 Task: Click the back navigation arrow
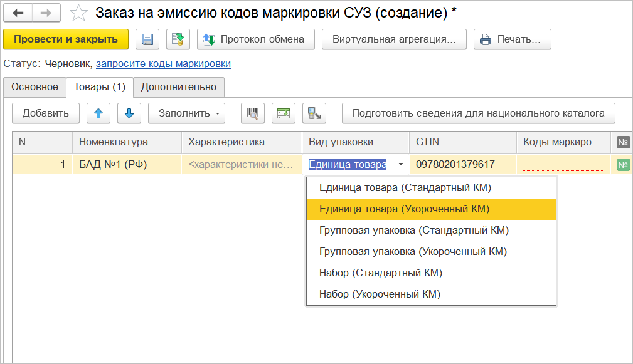(x=18, y=13)
